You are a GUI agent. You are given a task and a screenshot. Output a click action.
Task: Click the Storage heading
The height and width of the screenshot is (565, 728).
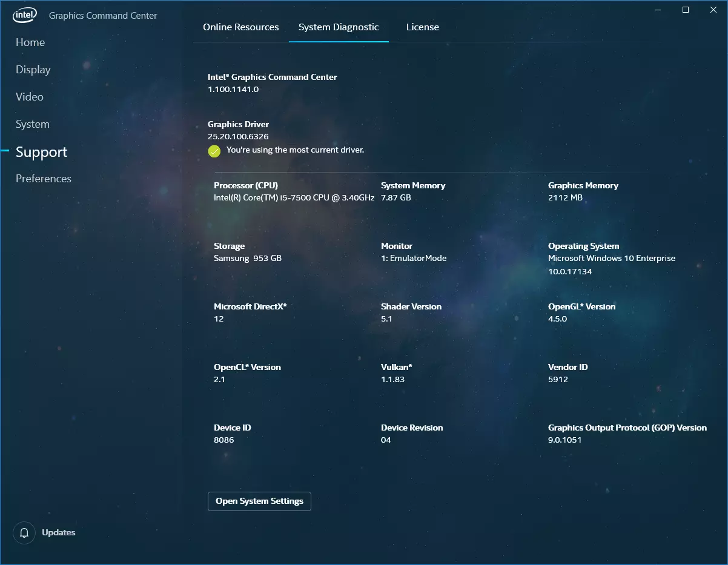(x=230, y=246)
